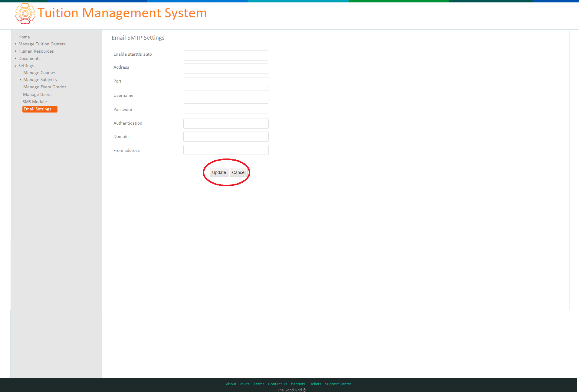This screenshot has width=581, height=392.
Task: Open the Tuition Management System title
Action: [x=122, y=13]
